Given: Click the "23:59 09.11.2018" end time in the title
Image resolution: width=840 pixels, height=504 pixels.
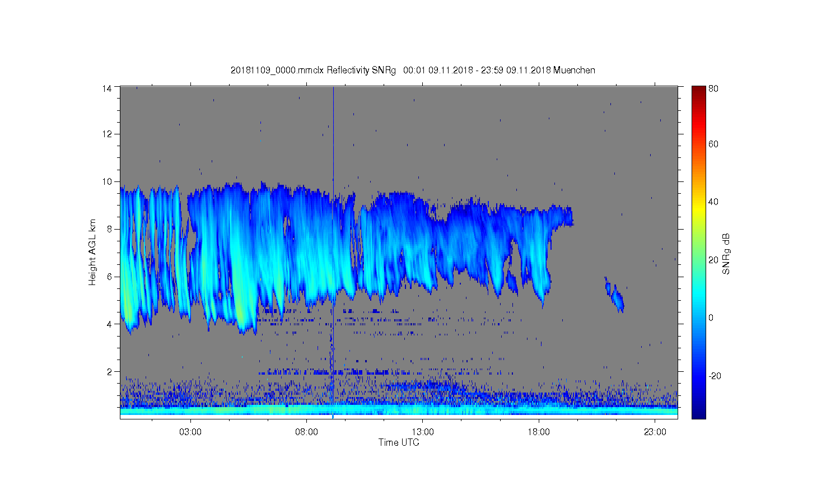Looking at the screenshot, I should coord(515,71).
